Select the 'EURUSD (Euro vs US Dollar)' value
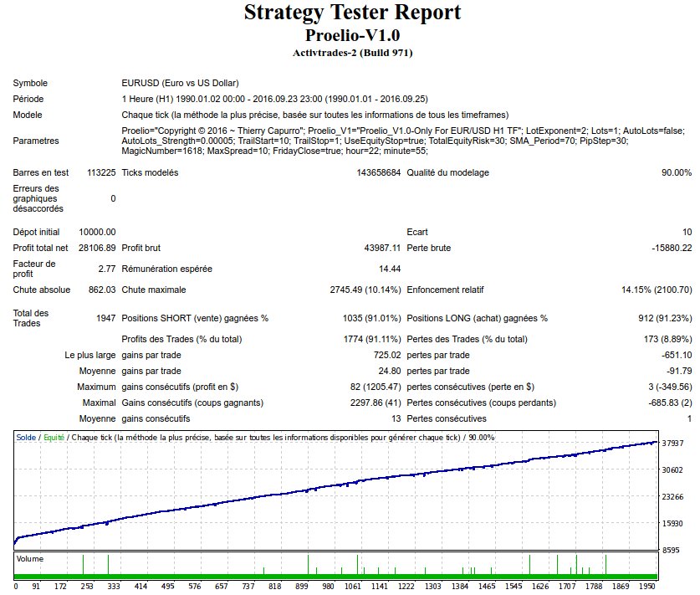 tap(180, 83)
